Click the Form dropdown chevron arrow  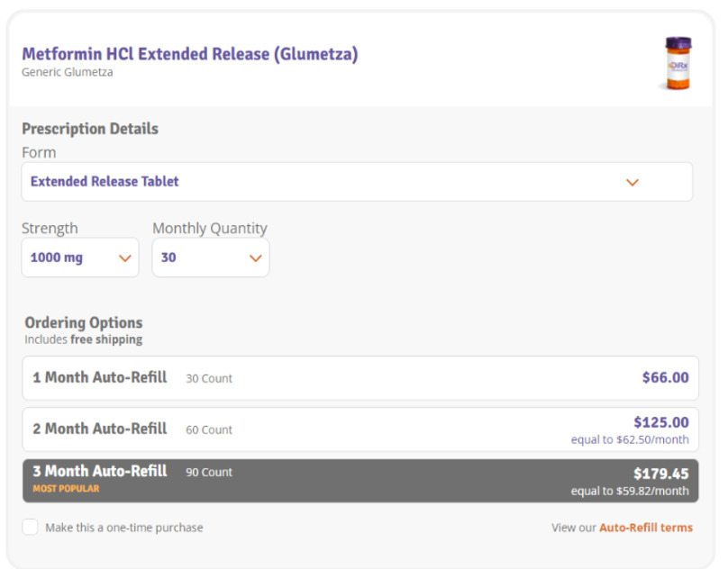click(632, 182)
